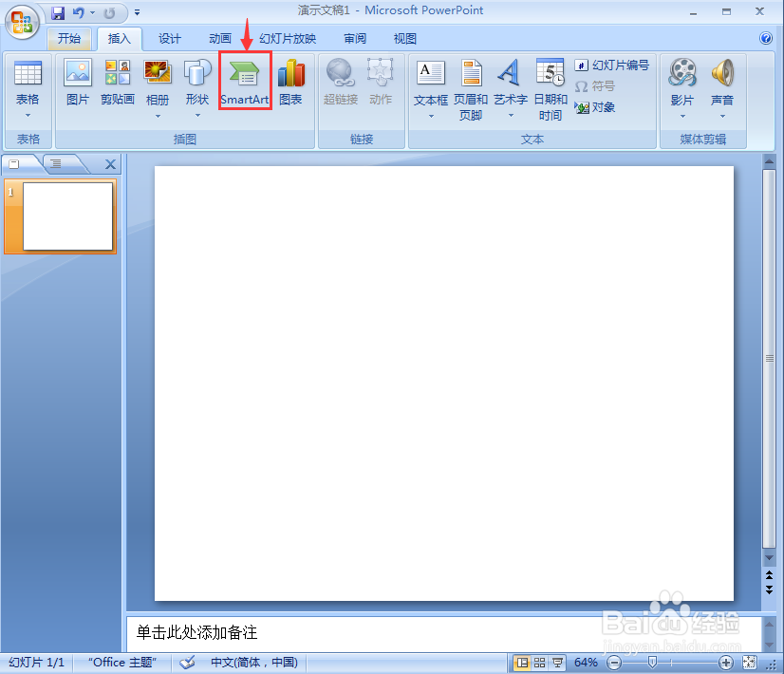Insert a table with the 表格 icon
The image size is (784, 674).
pos(28,83)
